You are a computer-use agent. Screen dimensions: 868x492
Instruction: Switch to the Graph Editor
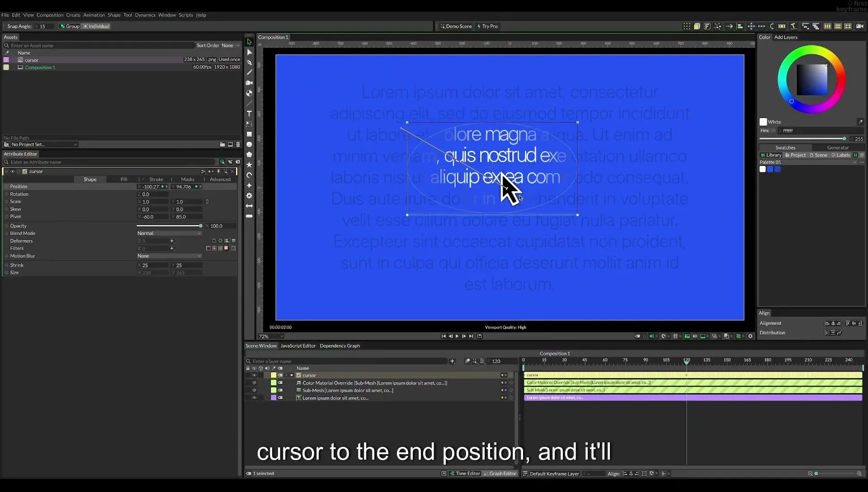point(500,473)
